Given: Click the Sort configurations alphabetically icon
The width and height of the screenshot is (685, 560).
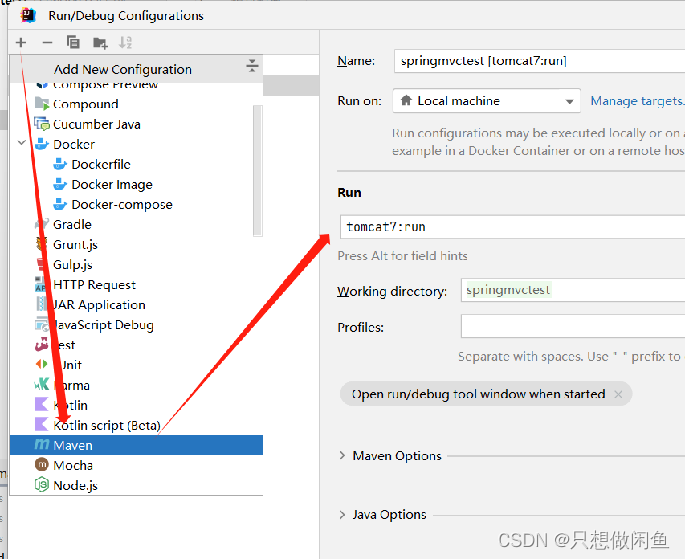Looking at the screenshot, I should (125, 42).
